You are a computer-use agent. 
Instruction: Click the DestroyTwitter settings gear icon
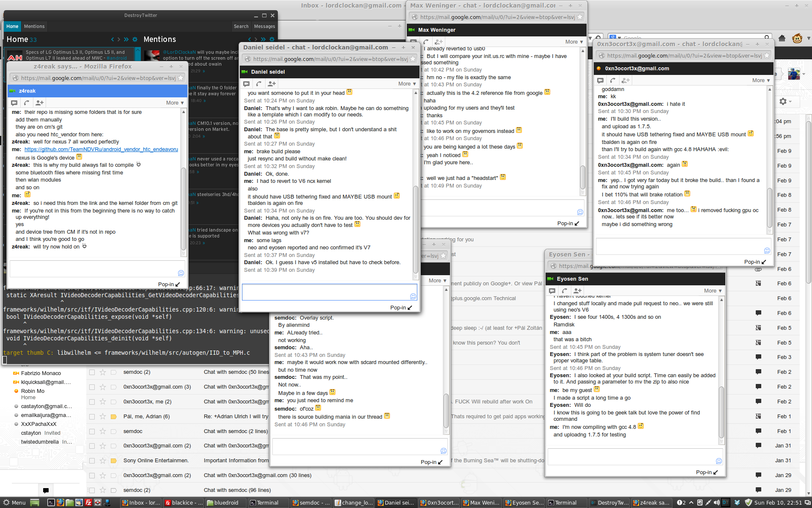[135, 39]
